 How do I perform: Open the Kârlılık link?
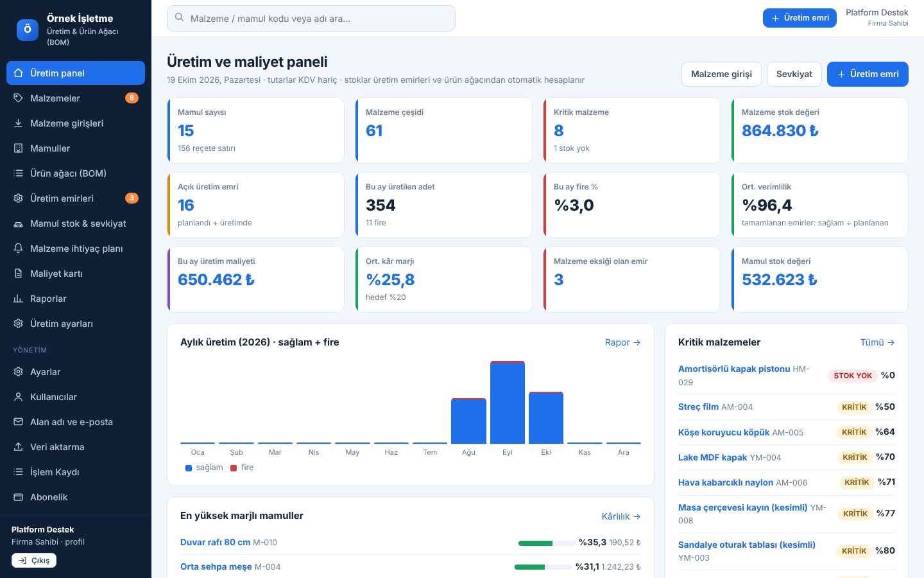coord(621,516)
